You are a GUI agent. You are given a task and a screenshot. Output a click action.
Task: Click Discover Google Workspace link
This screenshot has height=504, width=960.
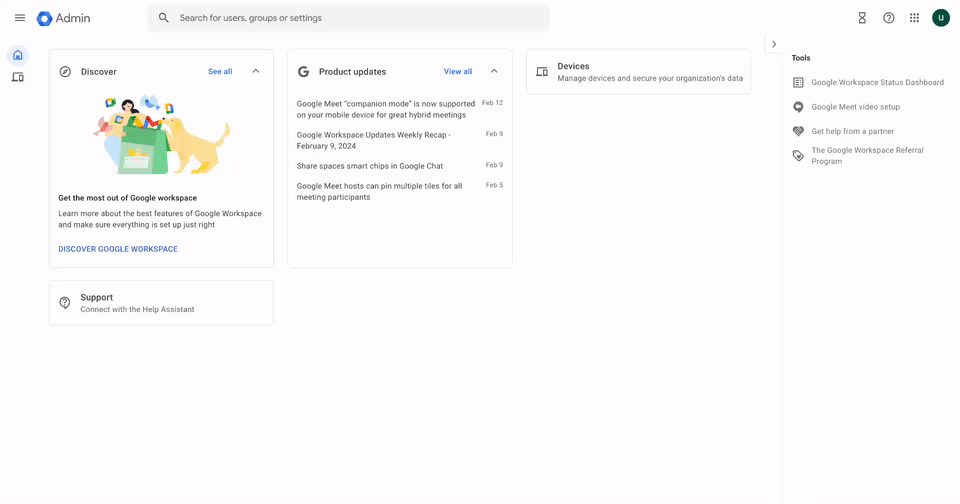(x=118, y=249)
